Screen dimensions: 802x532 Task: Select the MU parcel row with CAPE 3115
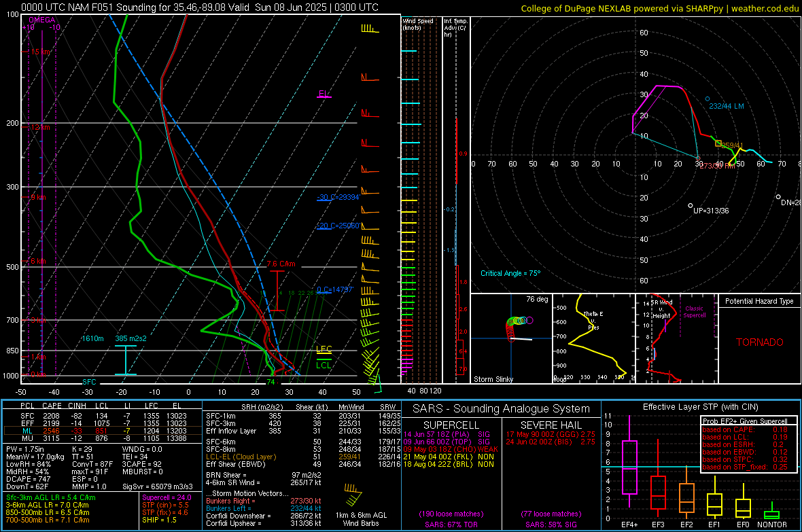point(103,438)
